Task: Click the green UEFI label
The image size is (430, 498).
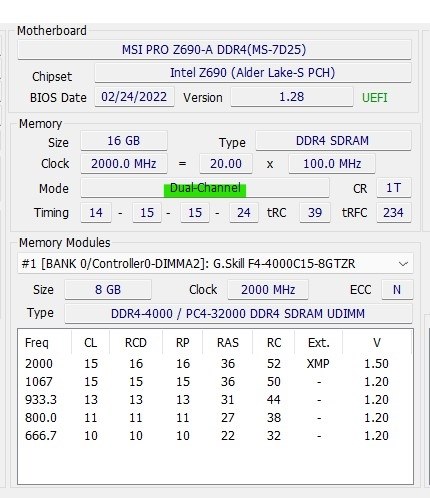Action: (375, 98)
